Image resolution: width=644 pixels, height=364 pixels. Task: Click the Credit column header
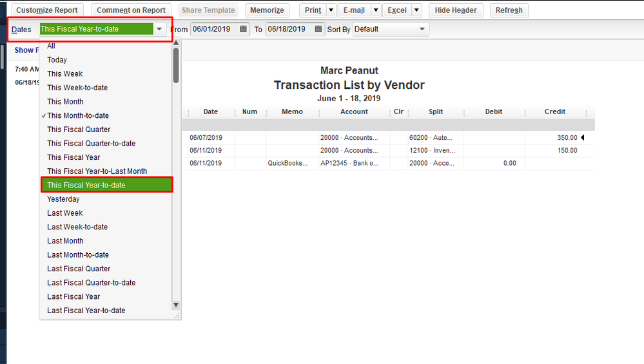point(555,111)
